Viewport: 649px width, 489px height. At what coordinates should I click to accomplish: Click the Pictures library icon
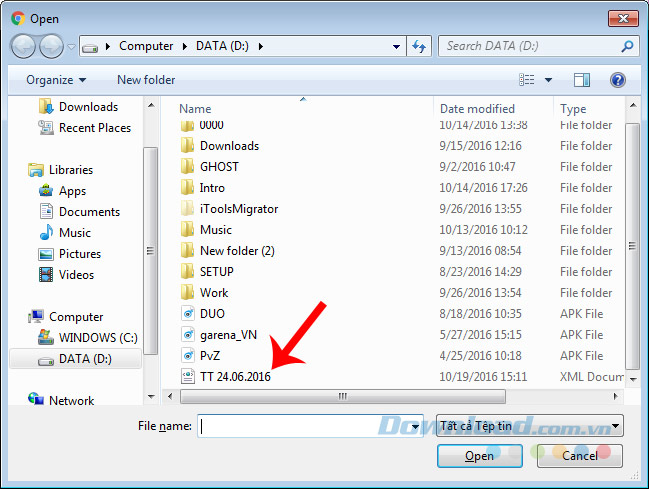pos(46,254)
